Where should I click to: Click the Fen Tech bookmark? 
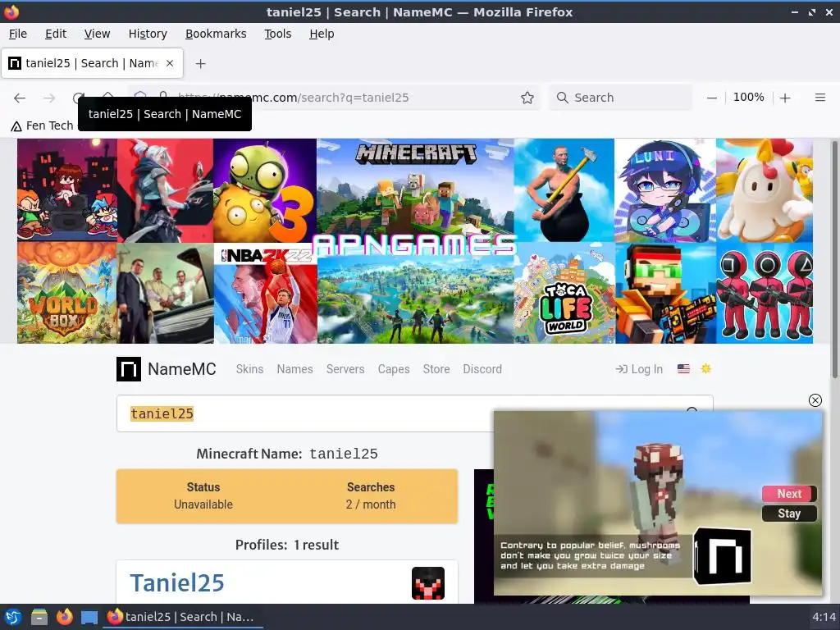(43, 126)
